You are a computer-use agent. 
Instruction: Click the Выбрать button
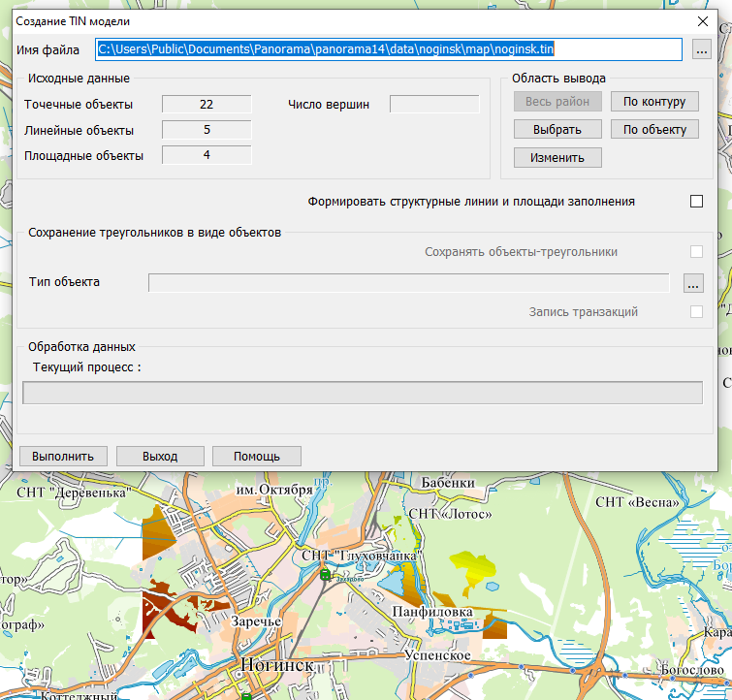tap(557, 130)
